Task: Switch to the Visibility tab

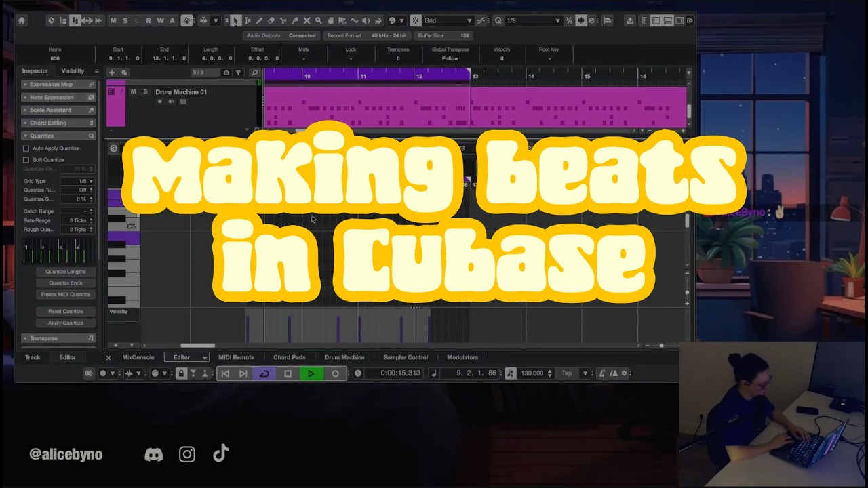Action: point(73,71)
